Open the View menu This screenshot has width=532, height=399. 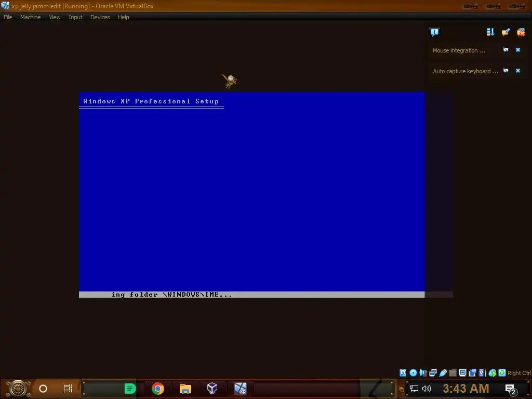tap(55, 17)
